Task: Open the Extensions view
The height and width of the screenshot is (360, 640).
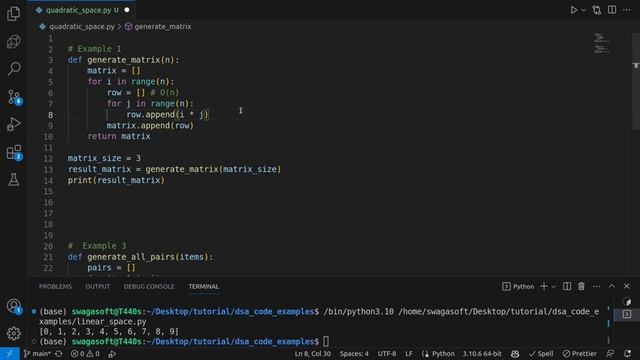Action: (14, 152)
